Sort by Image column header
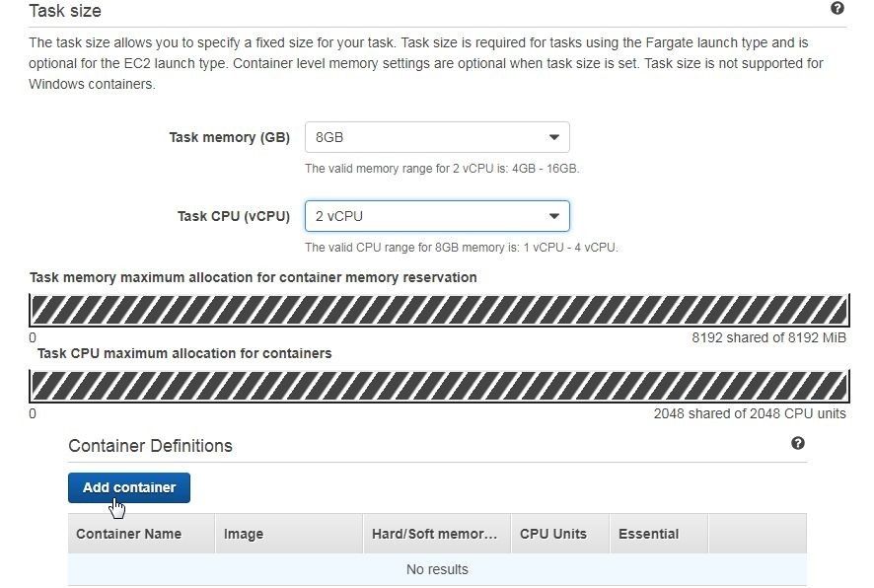 pos(289,534)
